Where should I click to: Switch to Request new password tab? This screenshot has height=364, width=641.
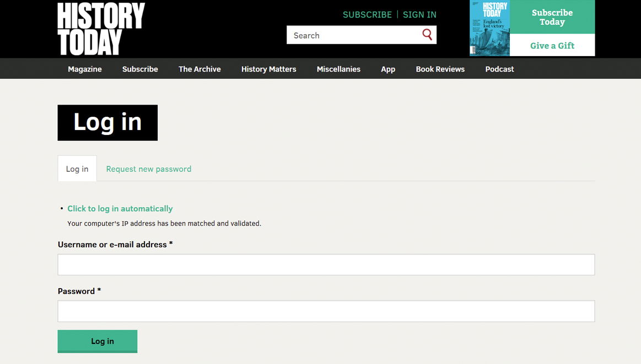tap(149, 169)
